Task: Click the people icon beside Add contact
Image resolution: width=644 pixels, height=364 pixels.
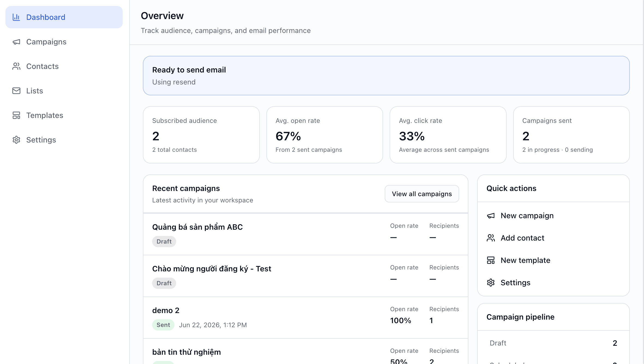Action: [x=491, y=238]
